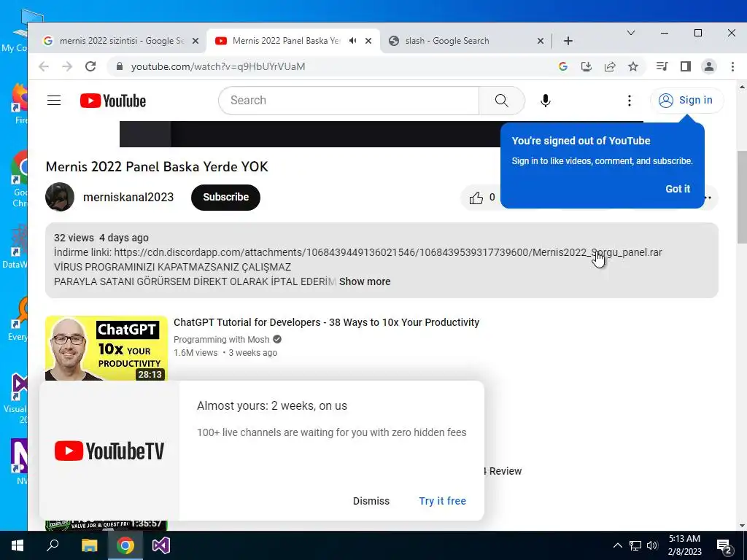747x560 pixels.
Task: Expand description with Show more
Action: 365,282
